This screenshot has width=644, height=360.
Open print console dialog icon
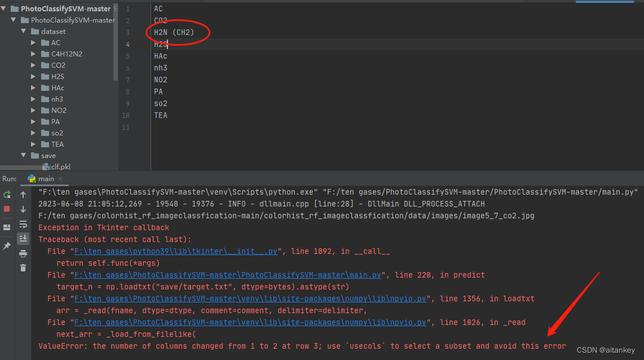pos(23,253)
